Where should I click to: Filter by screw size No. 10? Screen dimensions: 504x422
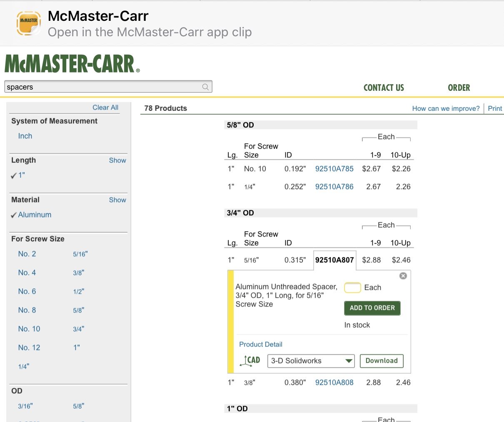pyautogui.click(x=29, y=329)
